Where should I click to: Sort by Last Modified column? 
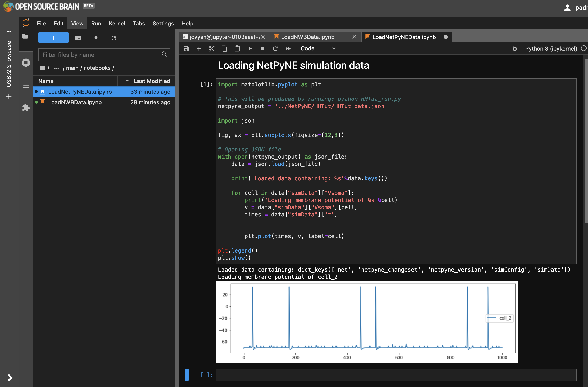[x=147, y=81]
